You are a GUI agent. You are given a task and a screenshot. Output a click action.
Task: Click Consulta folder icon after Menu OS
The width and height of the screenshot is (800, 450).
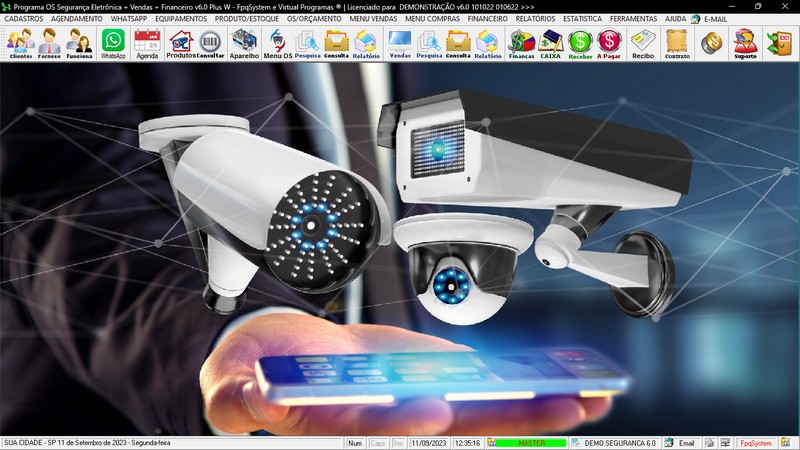point(337,44)
